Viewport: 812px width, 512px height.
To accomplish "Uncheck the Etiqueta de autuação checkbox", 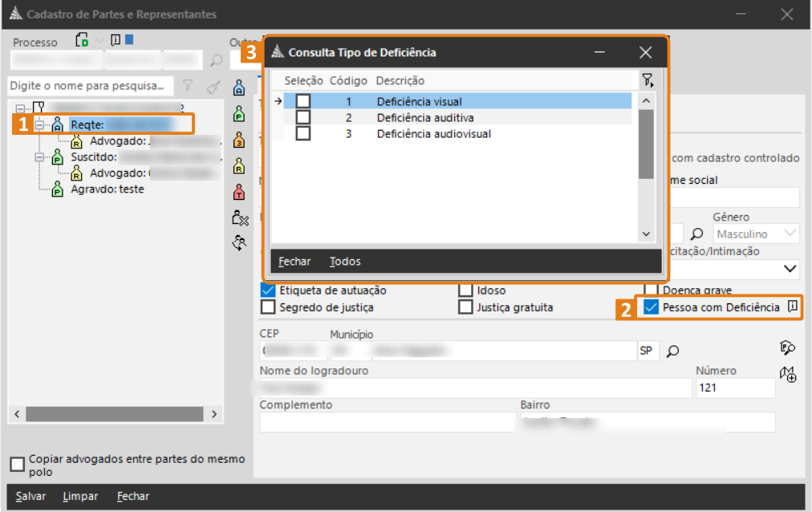I will 268,291.
